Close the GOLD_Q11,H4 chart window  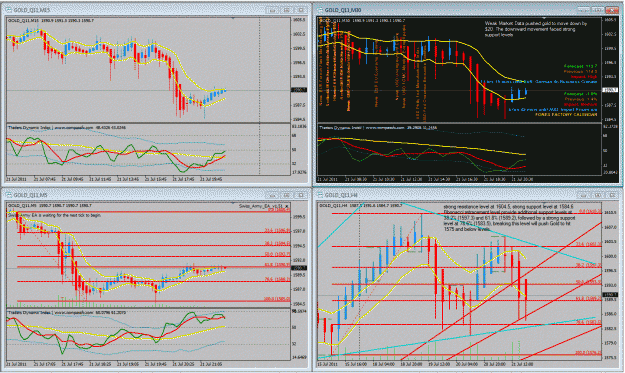coord(612,195)
